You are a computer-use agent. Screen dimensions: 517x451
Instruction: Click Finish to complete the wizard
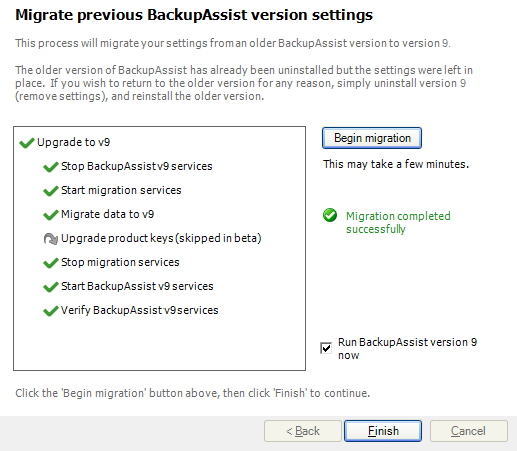pos(383,431)
